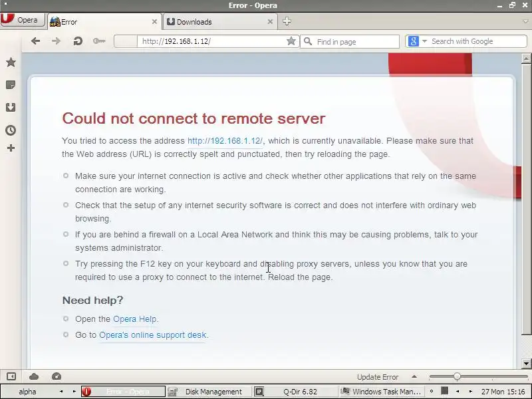
Task: Open zoom options arrow beside slider
Action: pyautogui.click(x=414, y=376)
